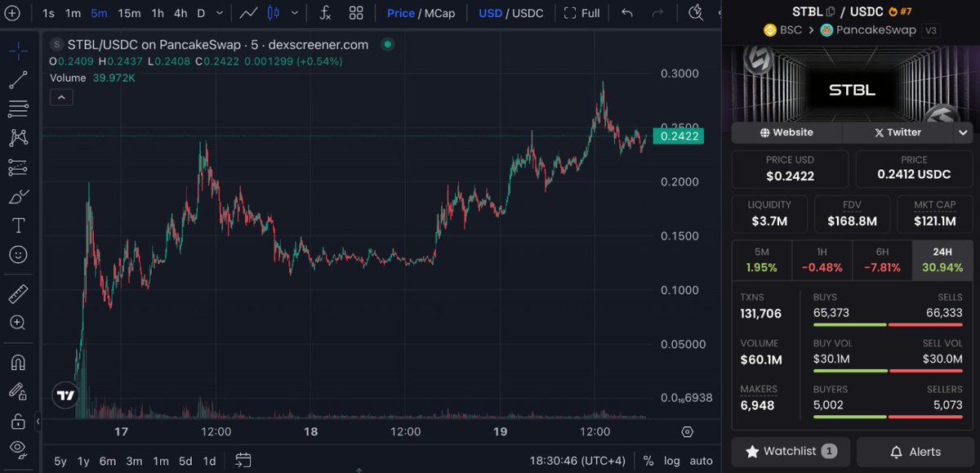Click the MKT CAP $121.1M box
The image size is (980, 473).
click(x=934, y=214)
